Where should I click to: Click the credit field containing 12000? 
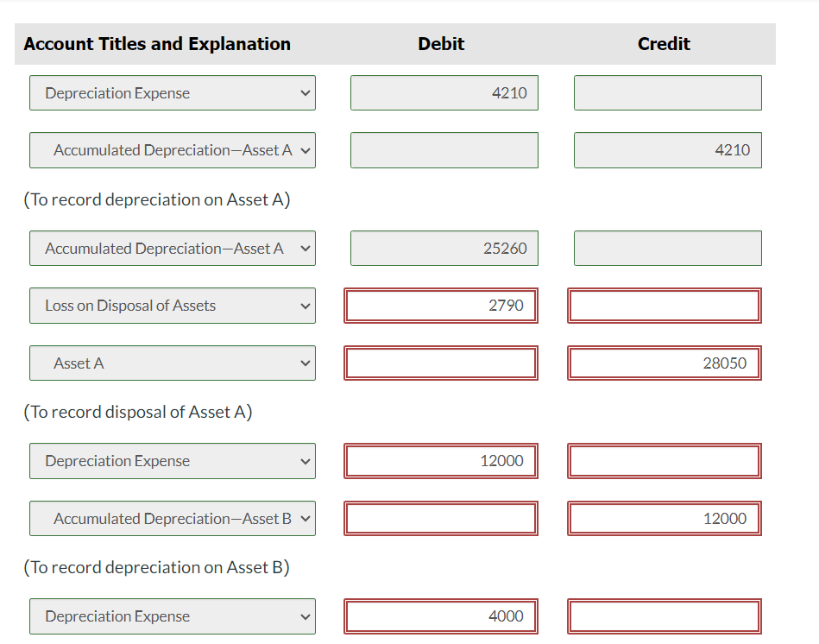(x=665, y=519)
